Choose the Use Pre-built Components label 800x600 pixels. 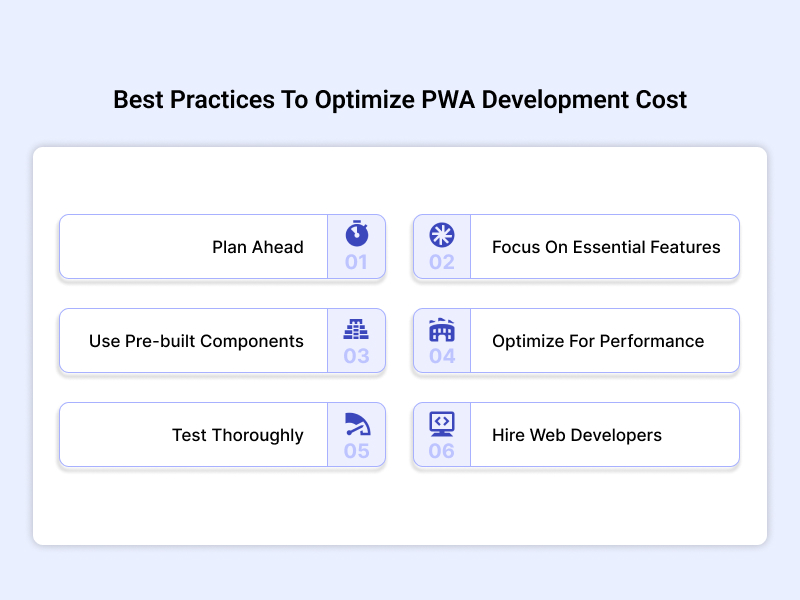pos(196,341)
